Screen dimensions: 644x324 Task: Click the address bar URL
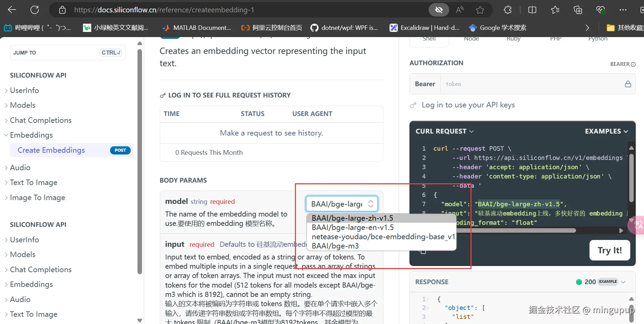(x=164, y=10)
